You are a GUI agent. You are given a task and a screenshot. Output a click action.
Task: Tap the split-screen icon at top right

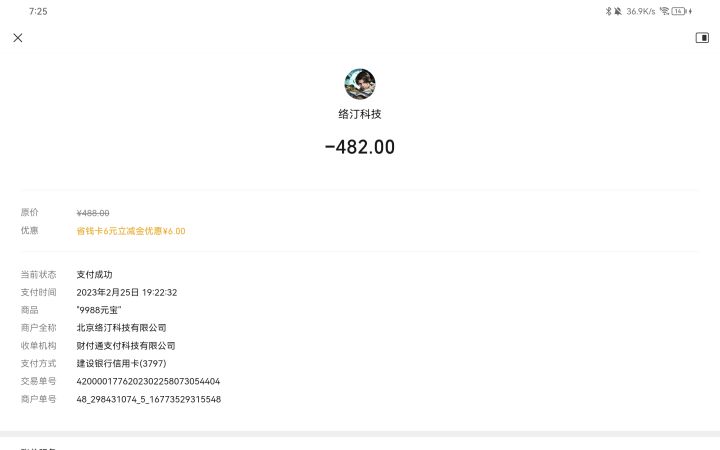(702, 38)
